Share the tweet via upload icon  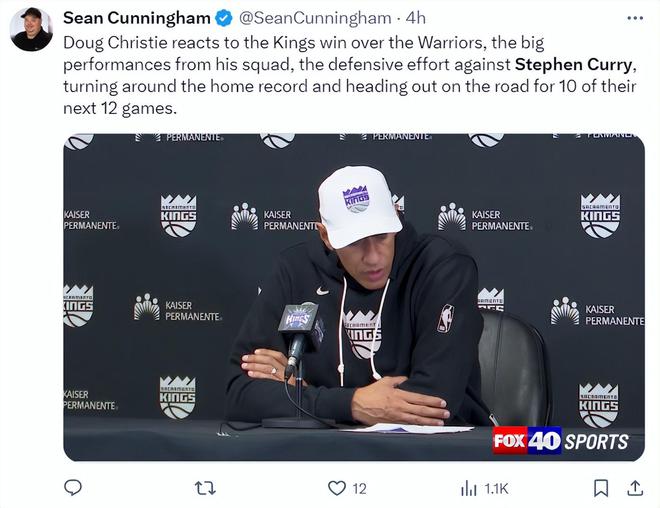tap(635, 488)
